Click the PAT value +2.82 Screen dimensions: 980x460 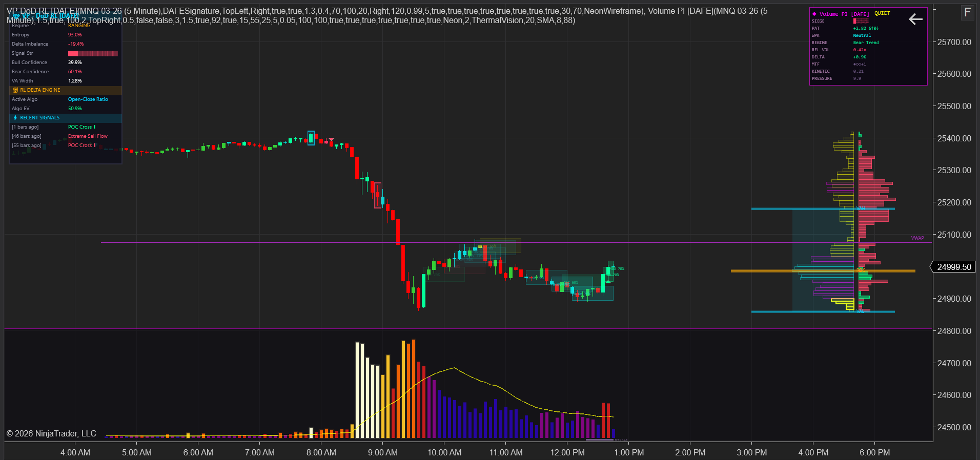coord(866,29)
